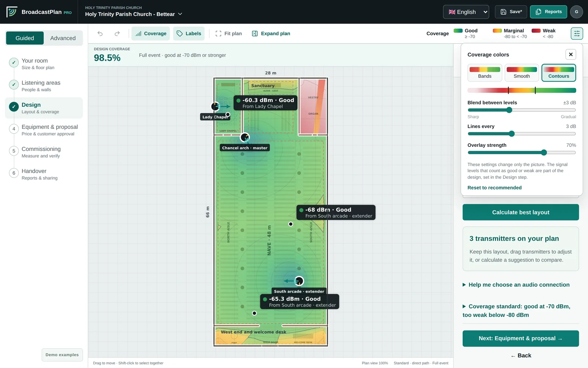Click Reset to recommended link
The image size is (588, 368).
click(x=494, y=188)
